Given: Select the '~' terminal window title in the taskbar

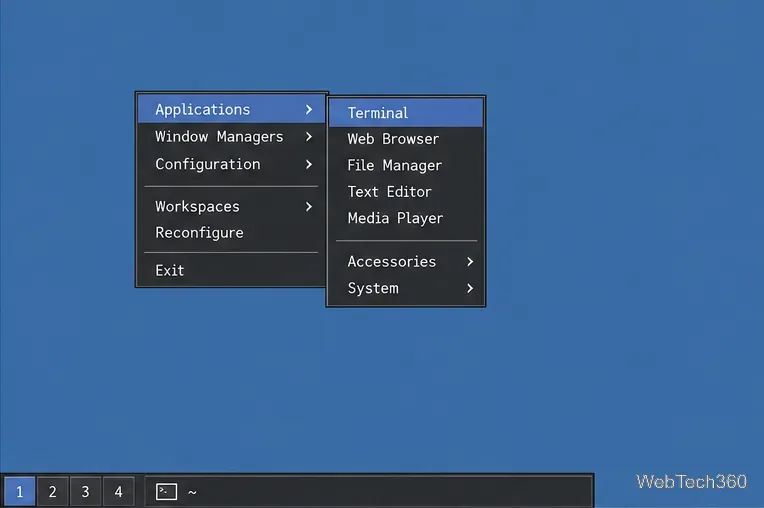Looking at the screenshot, I should click(x=192, y=492).
